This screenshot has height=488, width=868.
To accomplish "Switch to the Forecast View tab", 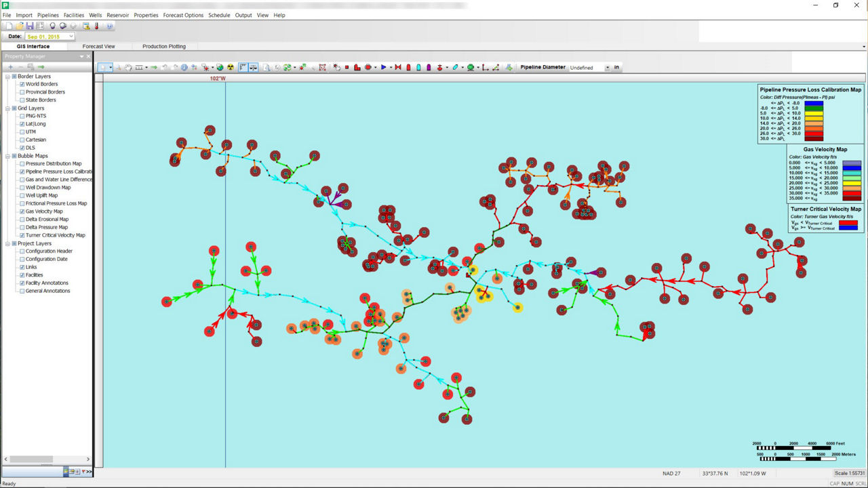I will click(x=98, y=47).
